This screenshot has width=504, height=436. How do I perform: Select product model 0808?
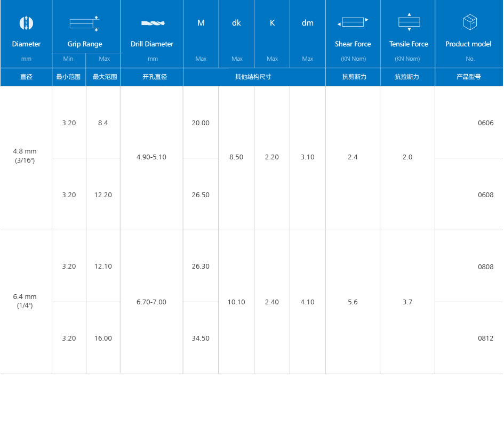click(x=485, y=267)
